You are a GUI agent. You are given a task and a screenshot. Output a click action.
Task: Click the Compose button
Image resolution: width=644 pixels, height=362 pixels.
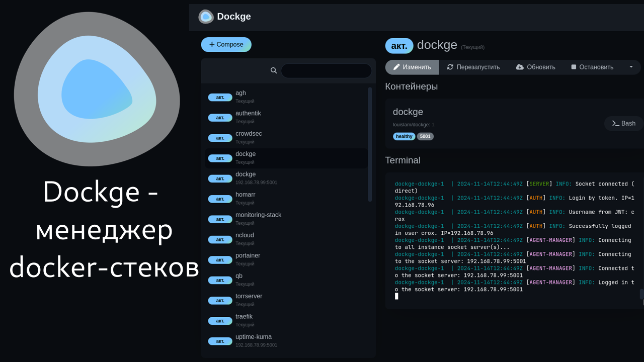[226, 44]
